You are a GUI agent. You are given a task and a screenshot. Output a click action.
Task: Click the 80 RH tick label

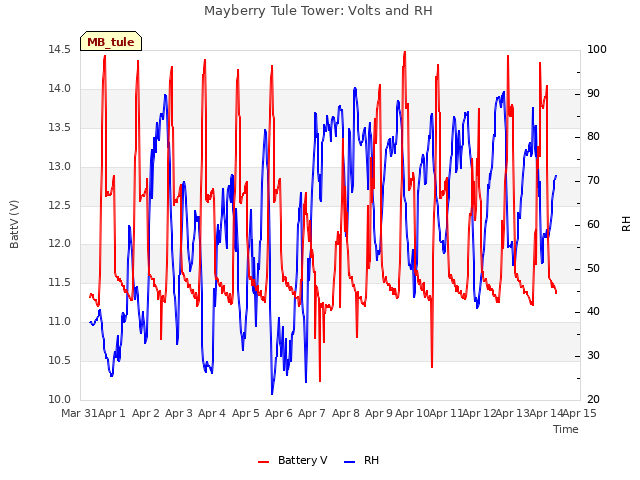coord(593,137)
